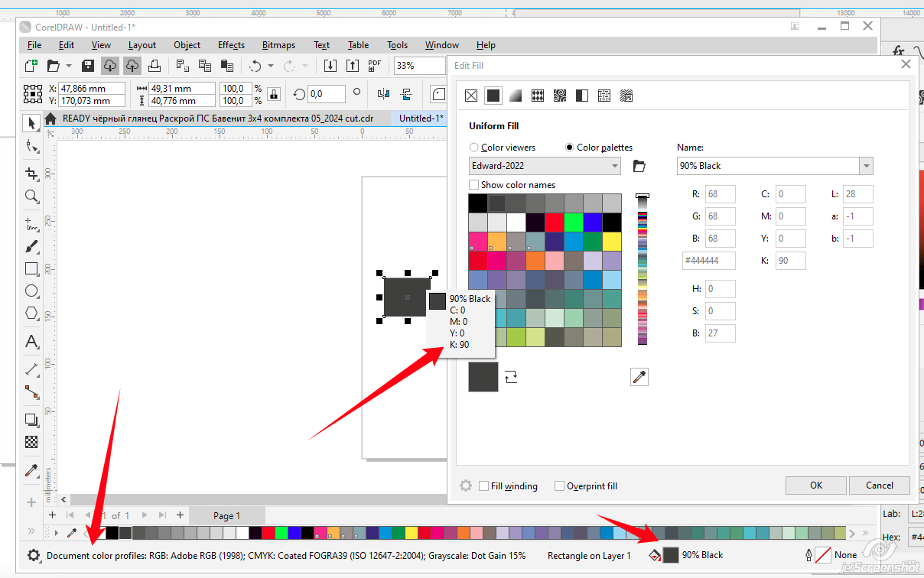
Task: Expand the color Name dropdown
Action: (866, 166)
